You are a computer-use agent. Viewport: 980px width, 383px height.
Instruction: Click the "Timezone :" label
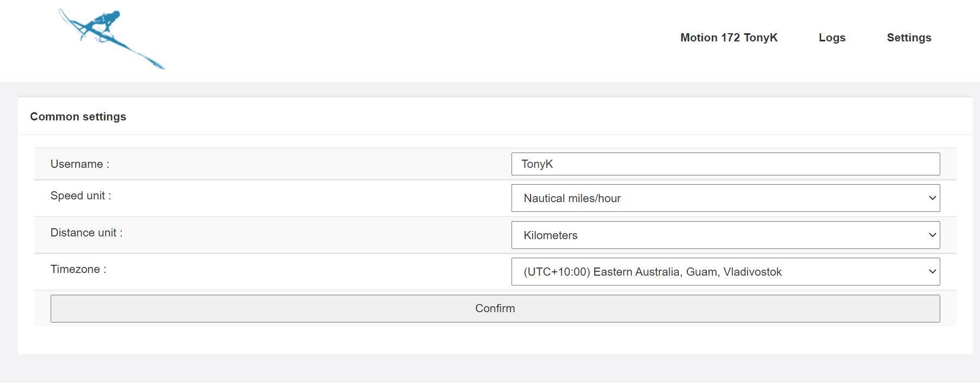[78, 269]
